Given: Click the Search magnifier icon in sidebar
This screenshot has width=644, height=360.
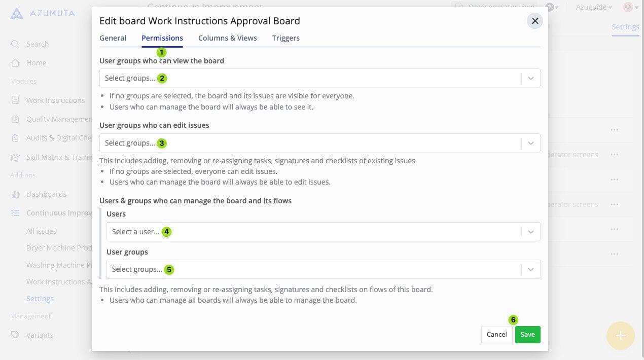Looking at the screenshot, I should 15,44.
